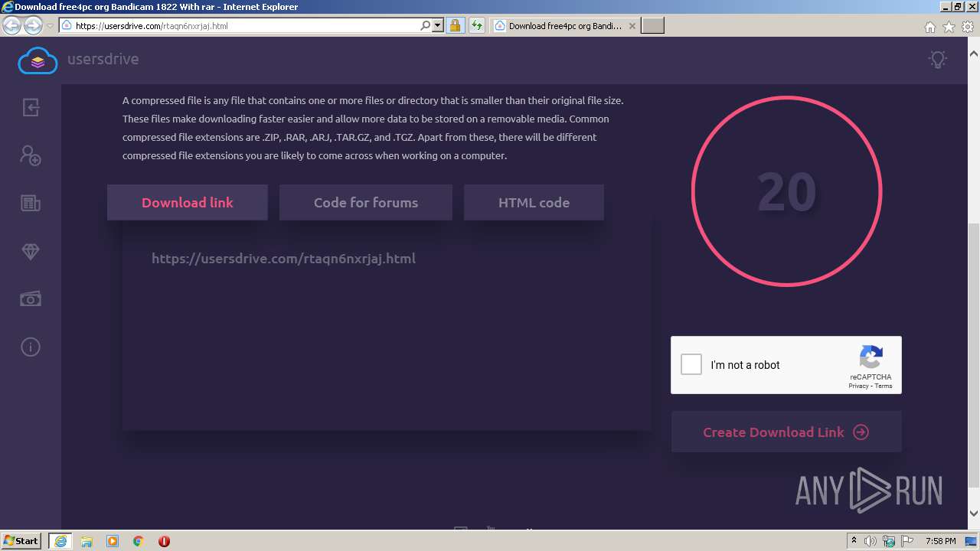Open a new browser tab
Image resolution: width=980 pixels, height=551 pixels.
(652, 26)
